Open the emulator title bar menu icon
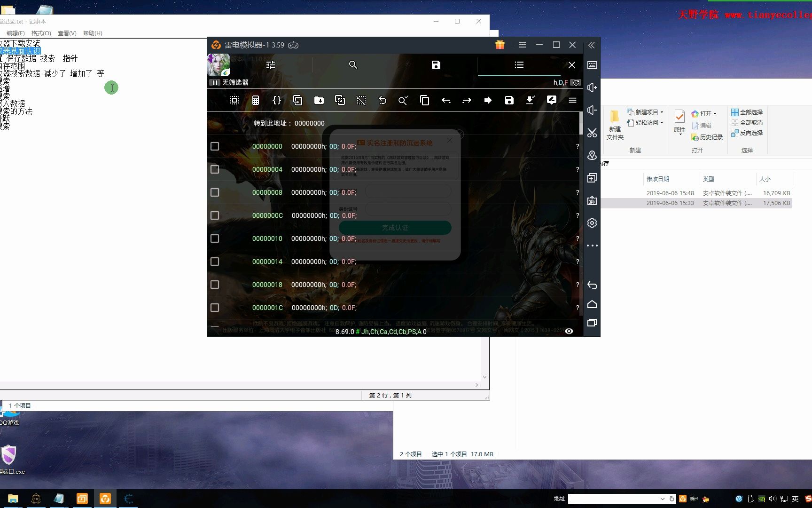The width and height of the screenshot is (812, 508). click(523, 45)
